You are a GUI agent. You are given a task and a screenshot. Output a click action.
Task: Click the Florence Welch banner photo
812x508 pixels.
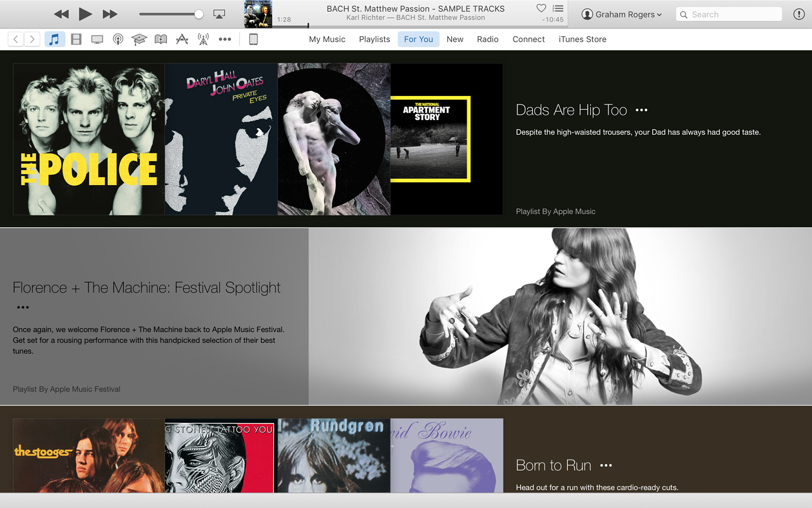pyautogui.click(x=560, y=317)
